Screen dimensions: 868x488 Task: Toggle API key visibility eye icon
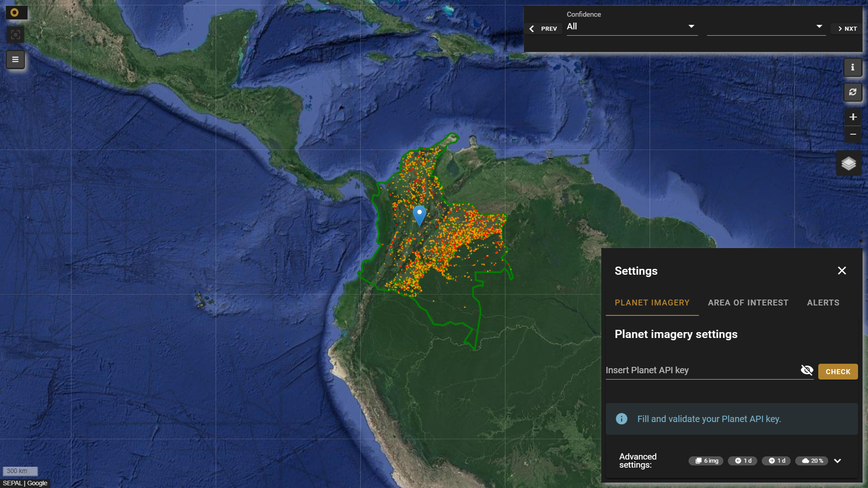(807, 370)
